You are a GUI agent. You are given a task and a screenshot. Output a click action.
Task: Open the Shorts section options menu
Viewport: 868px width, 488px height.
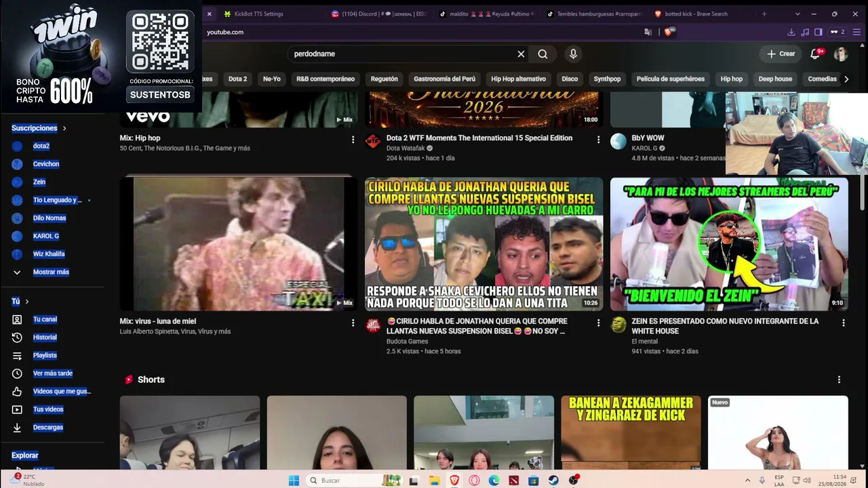point(839,380)
